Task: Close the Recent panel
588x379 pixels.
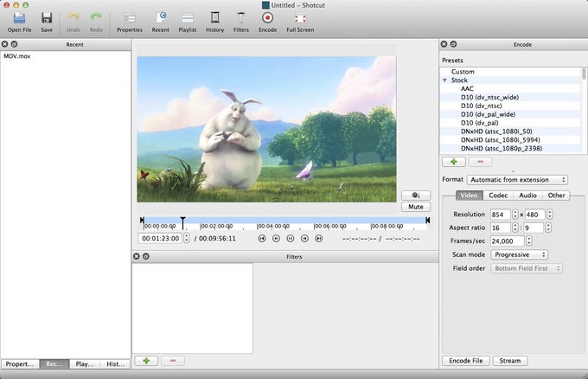Action: click(5, 44)
